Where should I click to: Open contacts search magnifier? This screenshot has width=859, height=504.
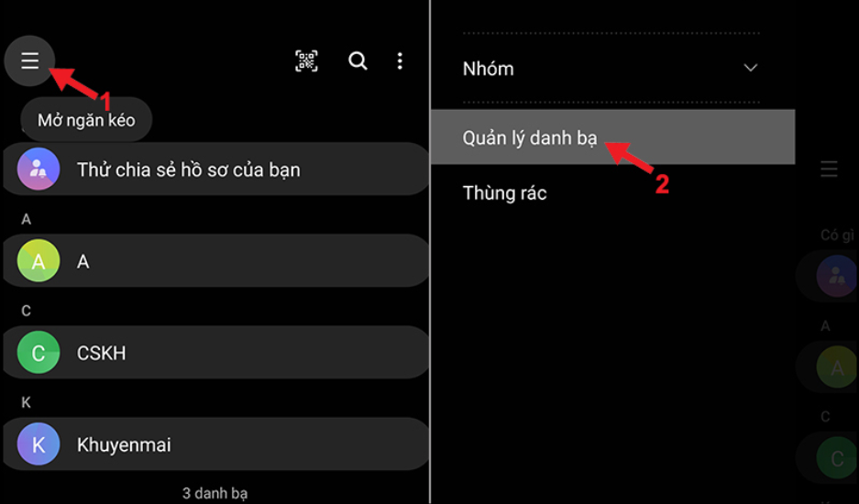pyautogui.click(x=358, y=60)
